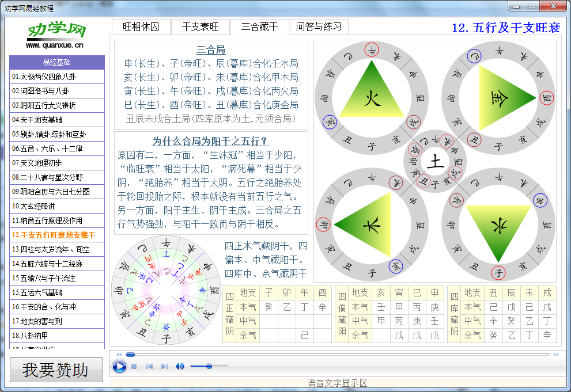Switch to the 旺相休囚 tab
The image size is (571, 392).
tap(141, 26)
